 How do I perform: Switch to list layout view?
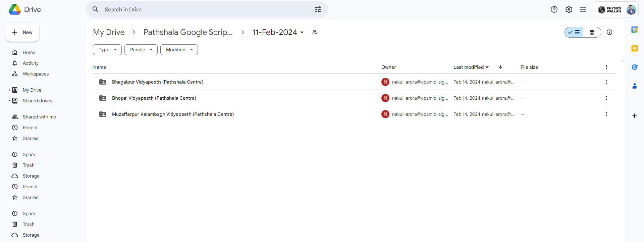pyautogui.click(x=574, y=32)
